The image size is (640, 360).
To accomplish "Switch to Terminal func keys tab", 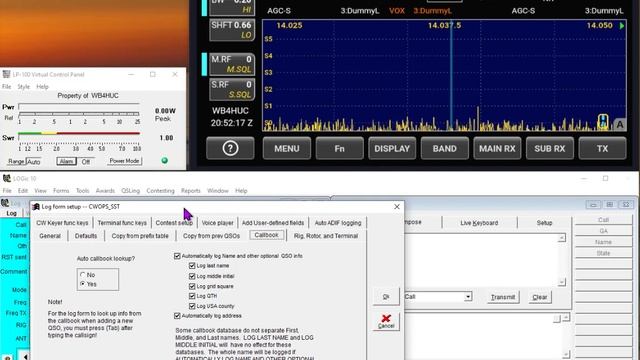I will (x=122, y=223).
